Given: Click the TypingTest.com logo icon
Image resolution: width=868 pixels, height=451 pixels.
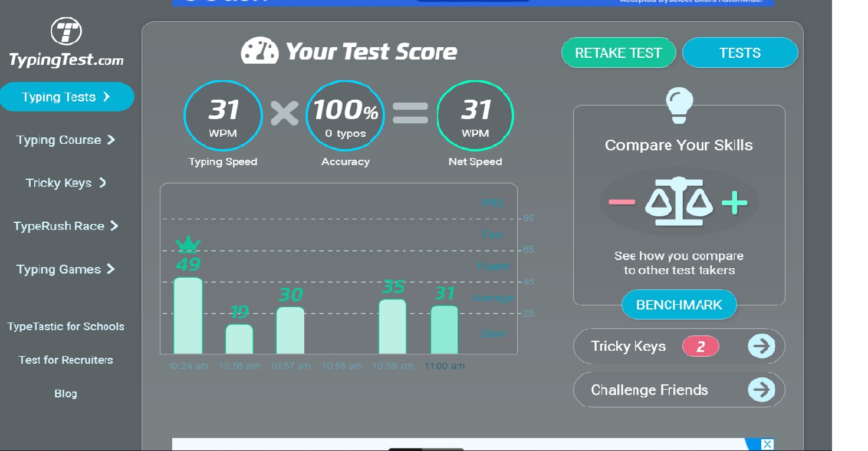Looking at the screenshot, I should [x=66, y=31].
